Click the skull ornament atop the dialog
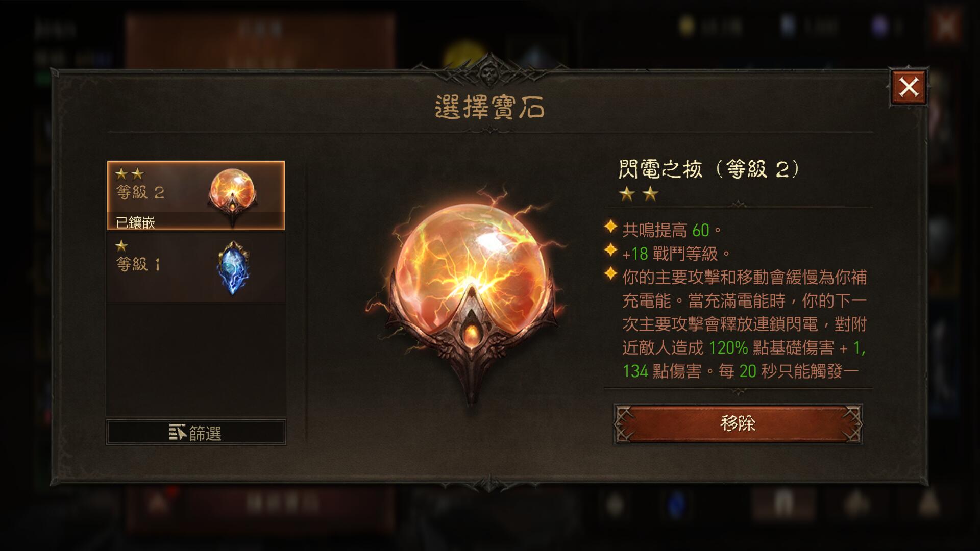 (x=489, y=72)
